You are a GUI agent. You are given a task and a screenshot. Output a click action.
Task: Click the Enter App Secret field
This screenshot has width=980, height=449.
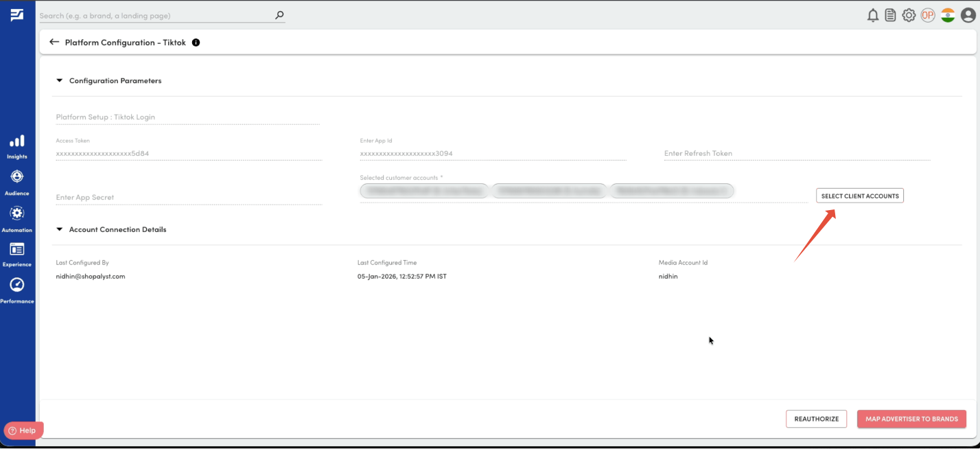(x=189, y=197)
